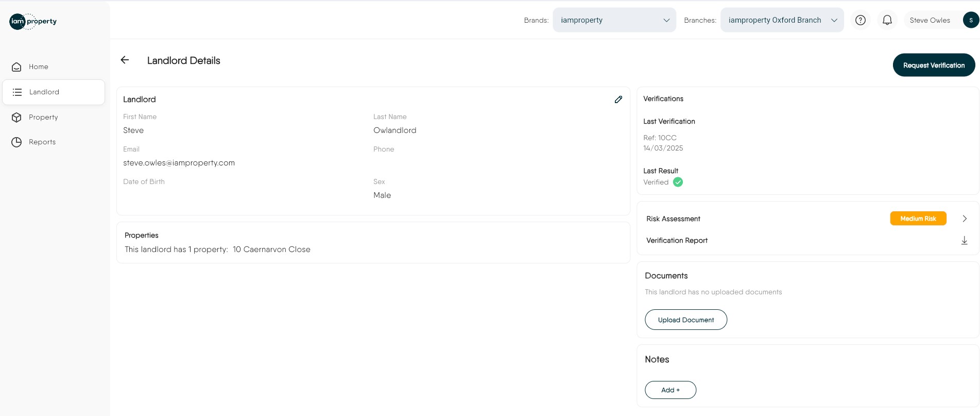Open the help question mark icon

860,20
